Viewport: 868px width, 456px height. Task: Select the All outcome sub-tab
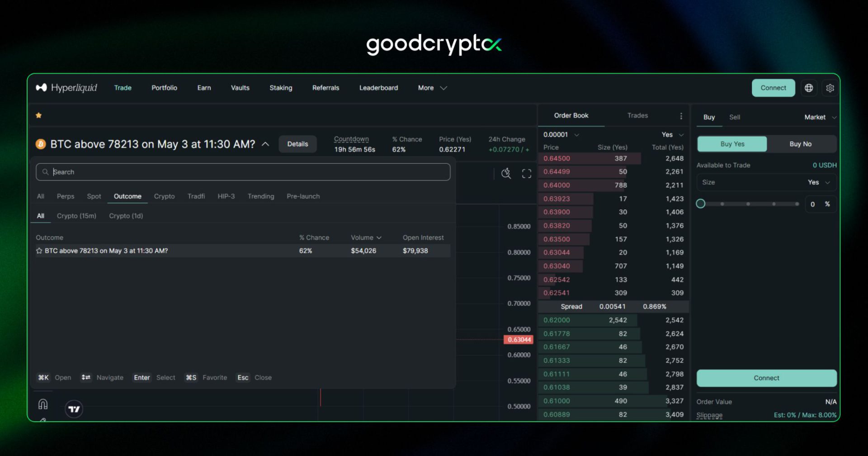coord(41,216)
